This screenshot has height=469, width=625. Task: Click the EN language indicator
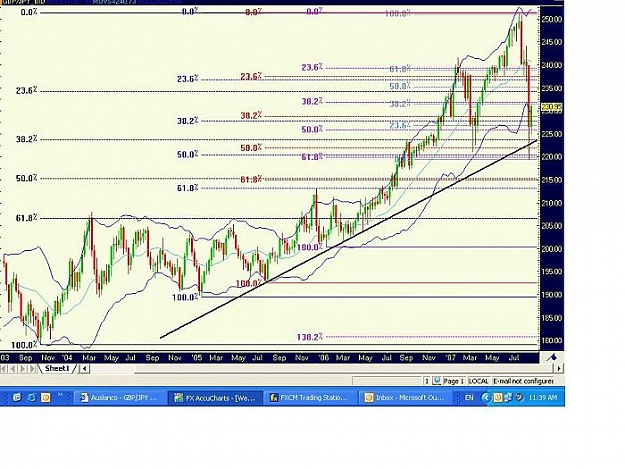point(469,398)
